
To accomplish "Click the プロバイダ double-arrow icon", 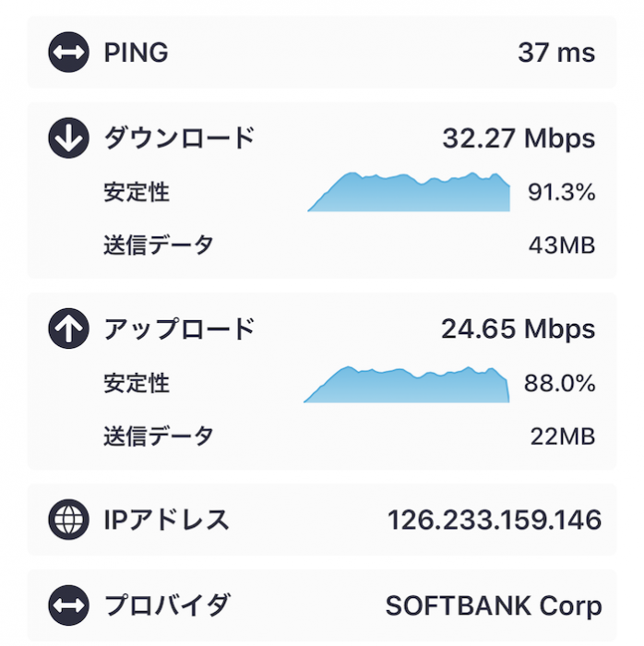I will (x=69, y=605).
